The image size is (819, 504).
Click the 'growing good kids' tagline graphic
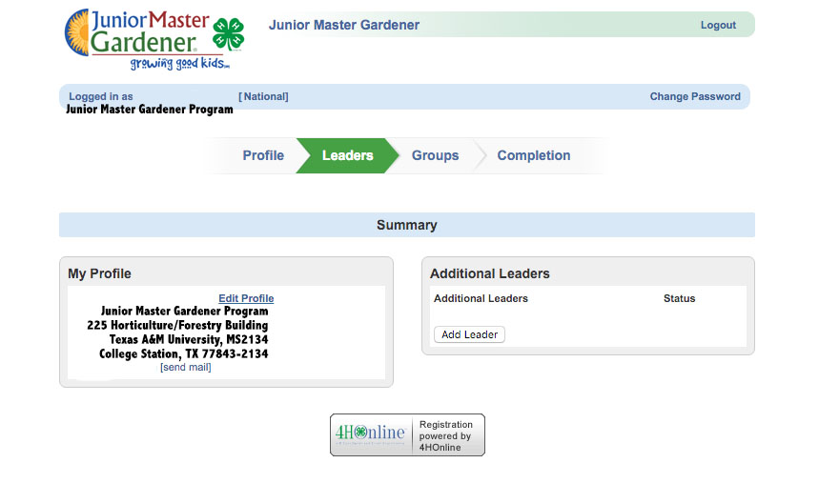(x=179, y=64)
